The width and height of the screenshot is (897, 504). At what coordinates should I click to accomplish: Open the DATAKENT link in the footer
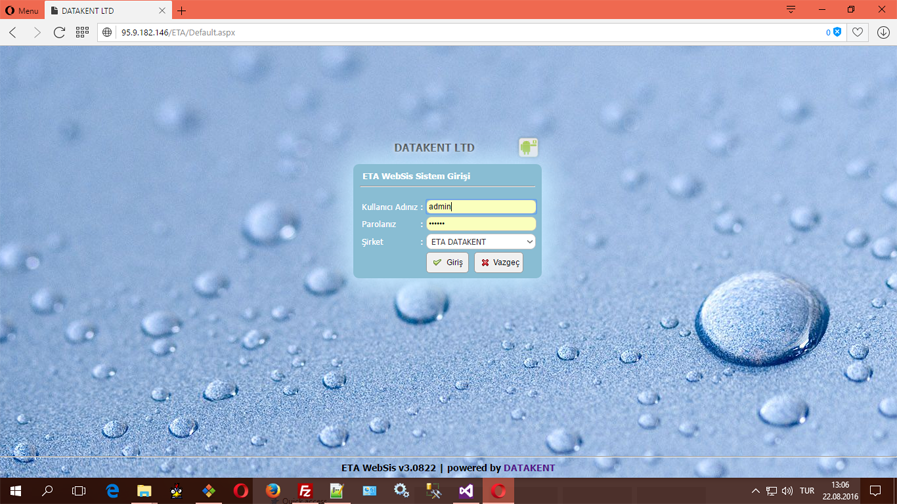coord(529,468)
